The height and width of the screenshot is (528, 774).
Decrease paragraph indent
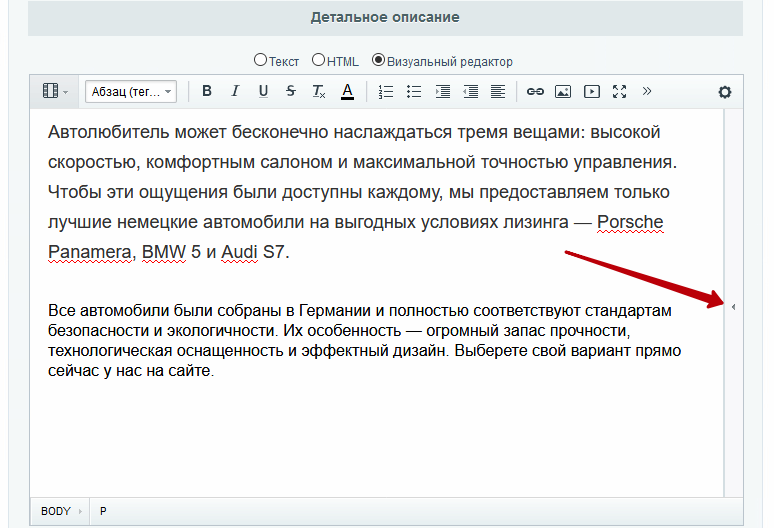470,92
